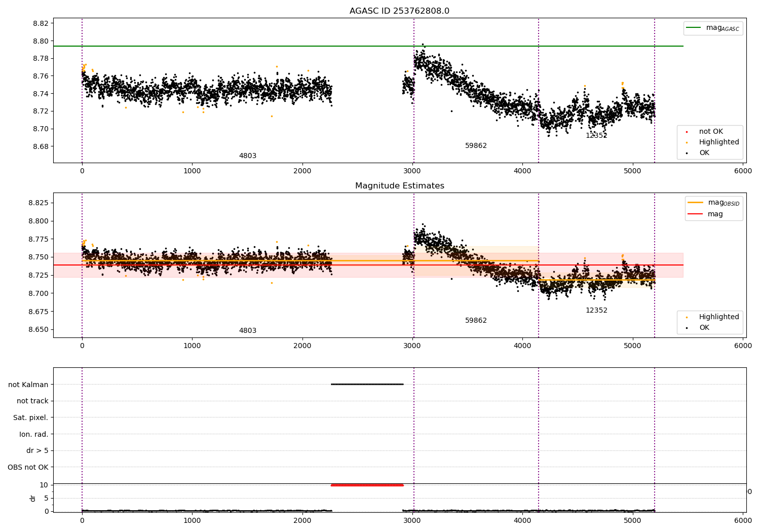Click the 'not OK' legend entry
The width and height of the screenshot is (760, 532).
[705, 131]
